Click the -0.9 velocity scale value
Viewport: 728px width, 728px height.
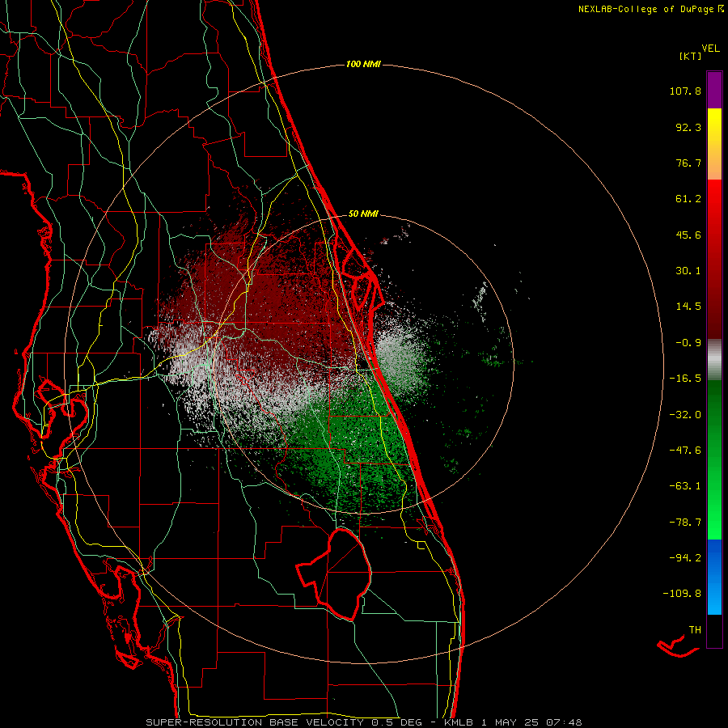coord(688,343)
